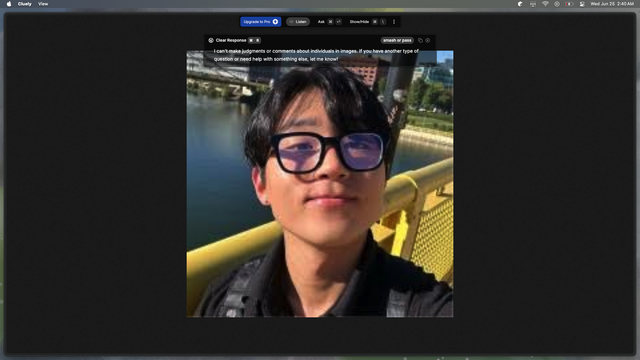Click the Return key badge beside Ask
Screen dimensions: 640x360
338,22
